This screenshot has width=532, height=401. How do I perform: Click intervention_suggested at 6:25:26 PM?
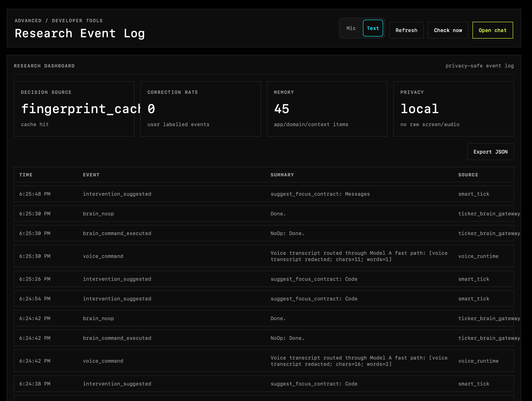pyautogui.click(x=117, y=279)
